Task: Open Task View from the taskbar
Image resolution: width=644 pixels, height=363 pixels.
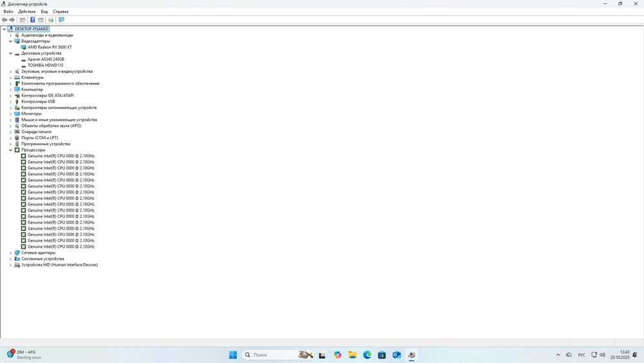Action: coord(323,355)
